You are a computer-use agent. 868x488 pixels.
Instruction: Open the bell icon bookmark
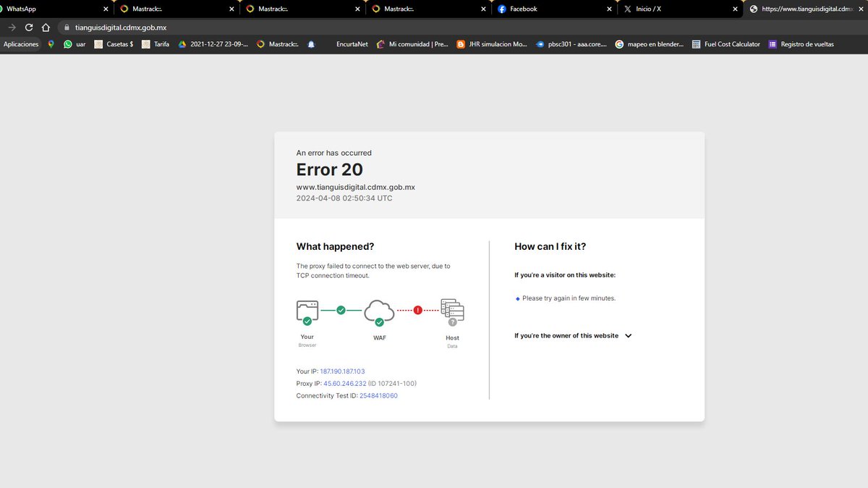[311, 44]
